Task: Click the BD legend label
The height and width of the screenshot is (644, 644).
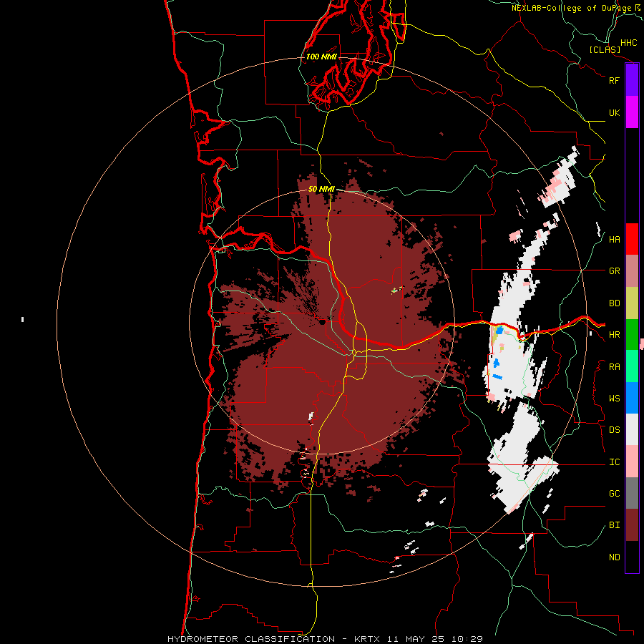Action: point(614,303)
